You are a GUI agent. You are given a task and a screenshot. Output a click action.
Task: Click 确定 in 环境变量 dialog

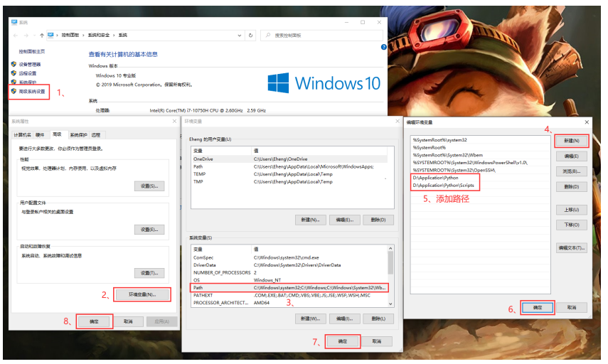click(343, 341)
